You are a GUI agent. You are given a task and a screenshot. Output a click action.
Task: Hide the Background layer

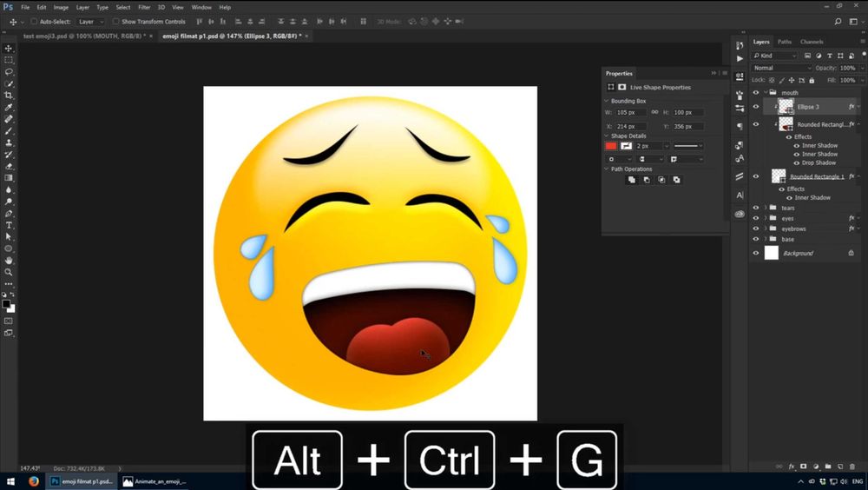(756, 253)
